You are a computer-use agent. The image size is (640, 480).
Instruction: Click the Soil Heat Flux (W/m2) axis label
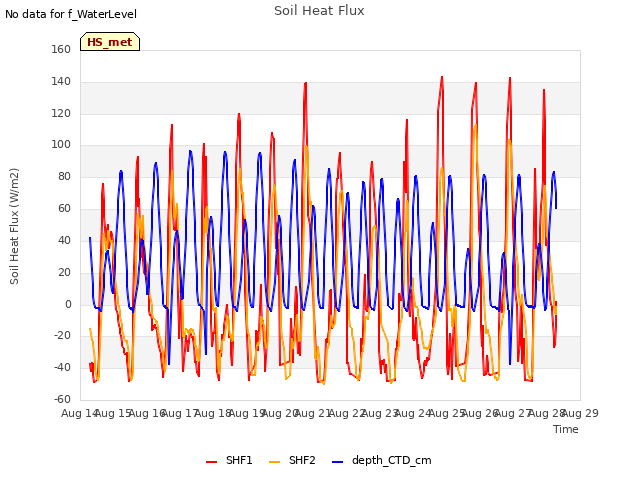point(14,226)
